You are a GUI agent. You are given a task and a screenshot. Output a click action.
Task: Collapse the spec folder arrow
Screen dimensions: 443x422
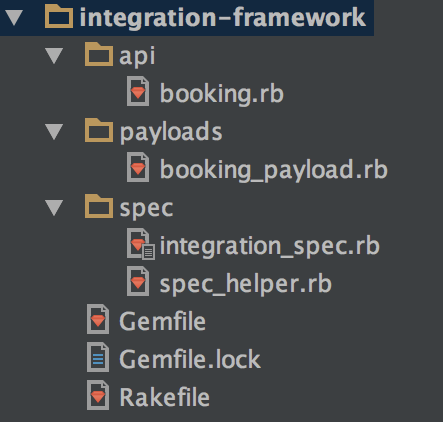coord(54,208)
